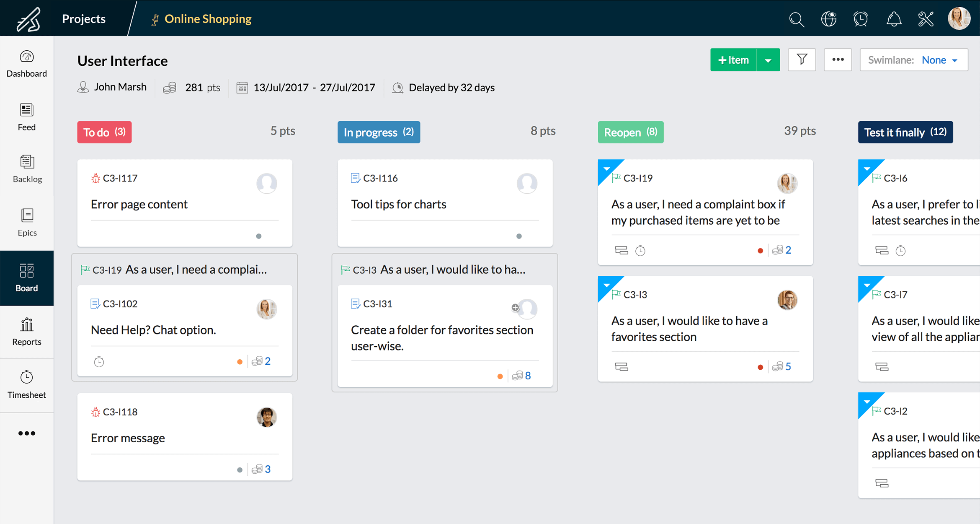Click the assignee avatar on C3-I118 card
The width and height of the screenshot is (980, 524).
[267, 417]
